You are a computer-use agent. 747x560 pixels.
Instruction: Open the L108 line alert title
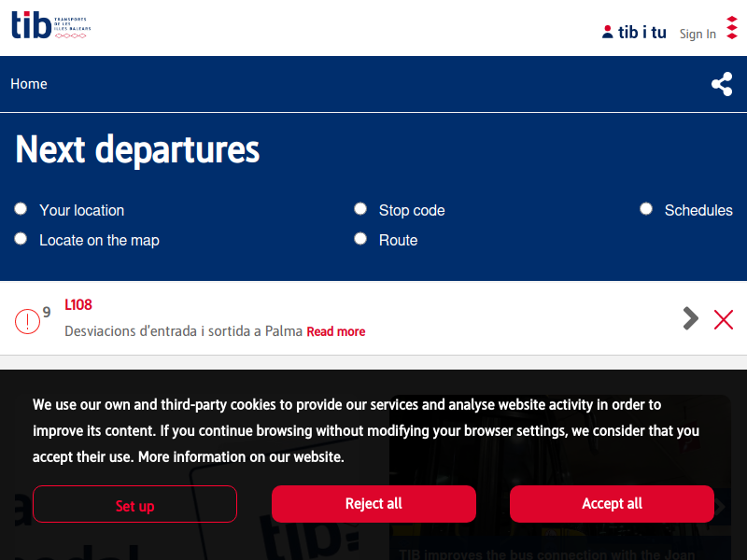(78, 305)
